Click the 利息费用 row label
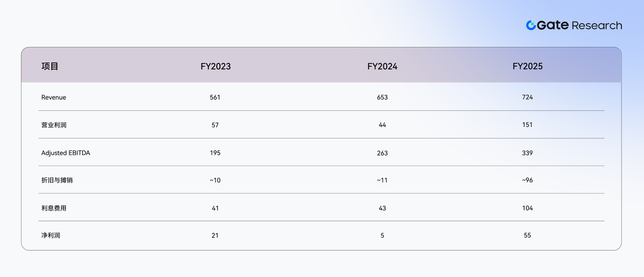This screenshot has height=277, width=644. tap(54, 208)
